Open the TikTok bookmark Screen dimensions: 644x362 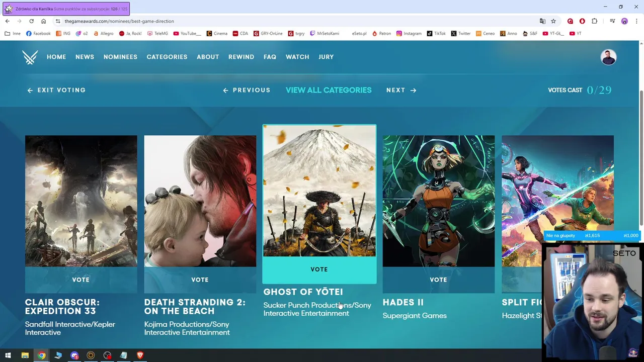(x=436, y=34)
